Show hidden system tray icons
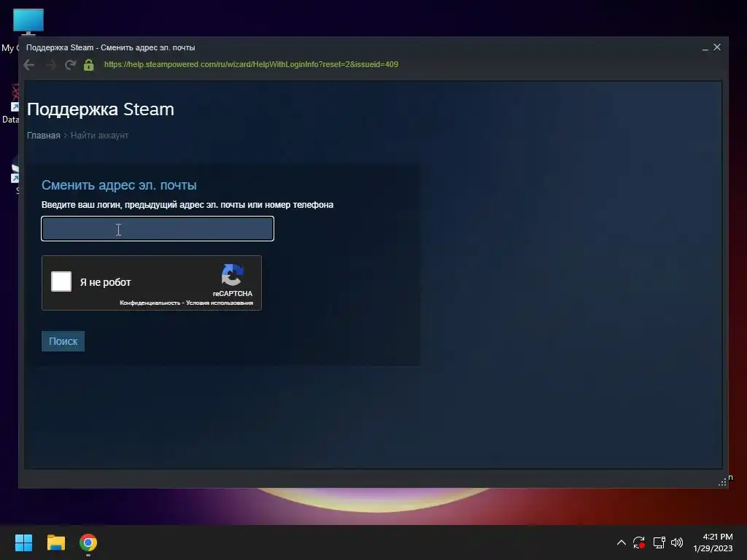This screenshot has width=747, height=560. tap(622, 542)
